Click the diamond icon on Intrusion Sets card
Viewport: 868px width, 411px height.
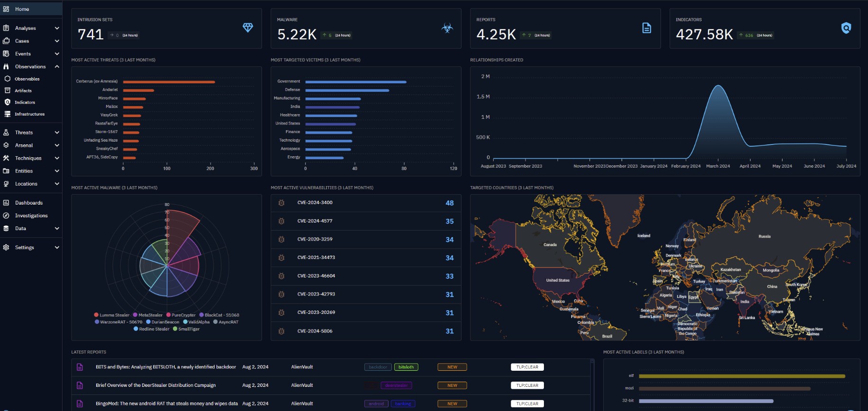[x=248, y=27]
